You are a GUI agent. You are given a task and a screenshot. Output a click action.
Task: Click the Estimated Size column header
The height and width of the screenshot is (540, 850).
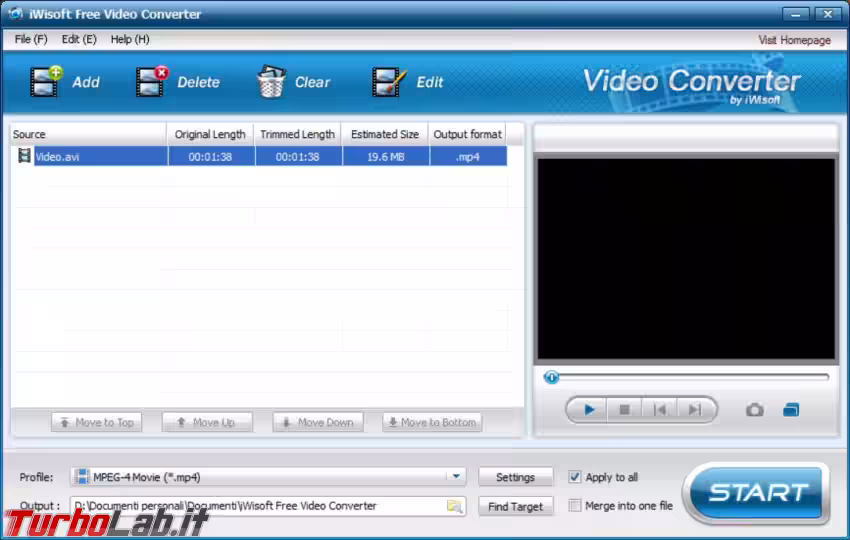385,134
